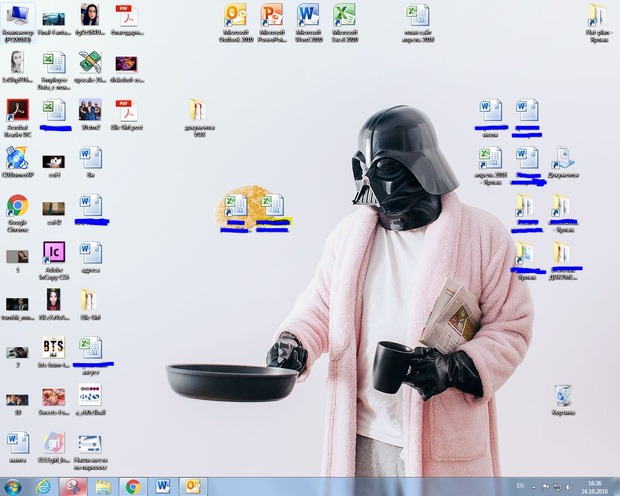
Task: Open Action Center flag in tray
Action: [x=545, y=487]
